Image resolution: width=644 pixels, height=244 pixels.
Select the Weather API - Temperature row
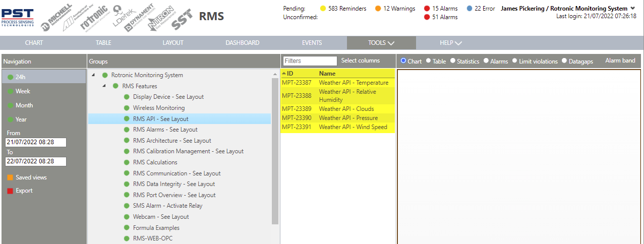[x=338, y=83]
